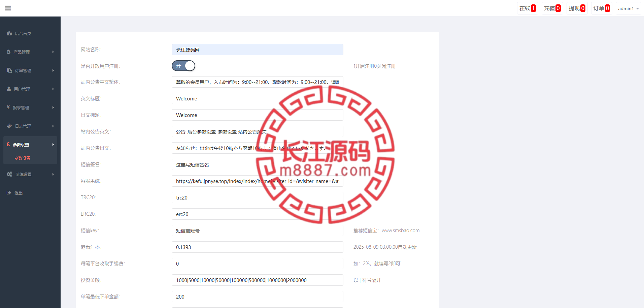This screenshot has width=644, height=308.
Task: Click the www.smsbao.com hint text
Action: coord(401,230)
